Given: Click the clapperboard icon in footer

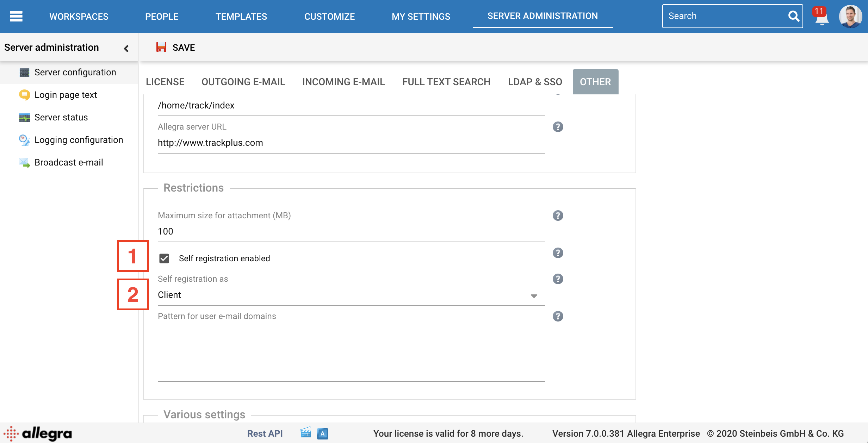Looking at the screenshot, I should pyautogui.click(x=305, y=433).
